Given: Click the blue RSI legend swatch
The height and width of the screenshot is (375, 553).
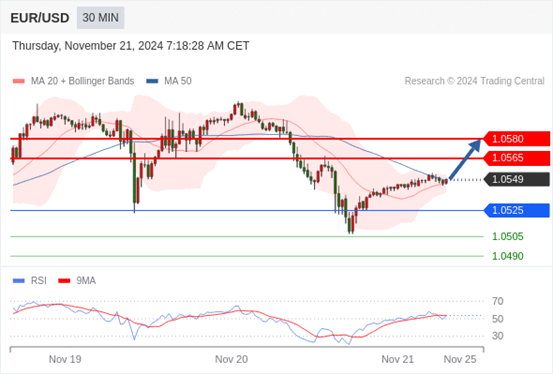Looking at the screenshot, I should pyautogui.click(x=19, y=281).
